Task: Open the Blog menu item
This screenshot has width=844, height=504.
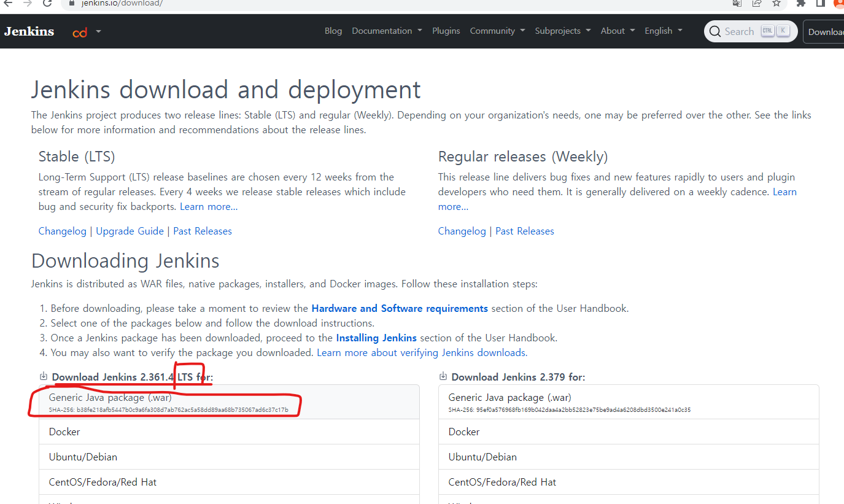Action: 333,31
